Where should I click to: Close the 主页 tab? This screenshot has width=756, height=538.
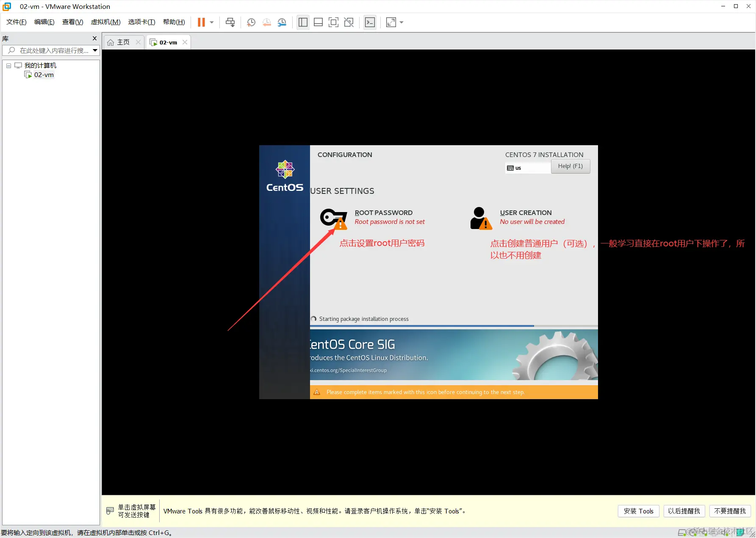tap(138, 42)
